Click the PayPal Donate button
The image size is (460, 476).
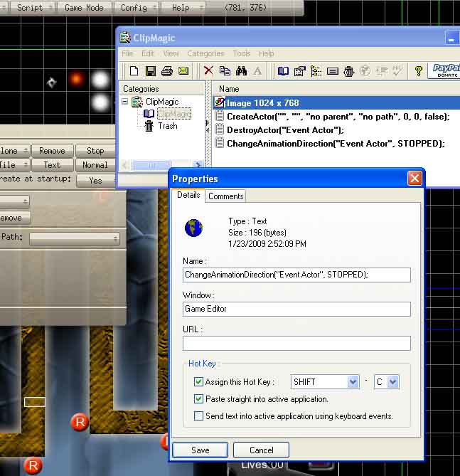[444, 70]
